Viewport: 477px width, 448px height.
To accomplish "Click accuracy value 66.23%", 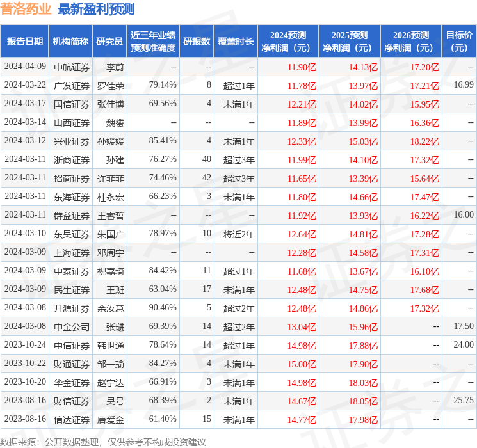I will 163,196.
